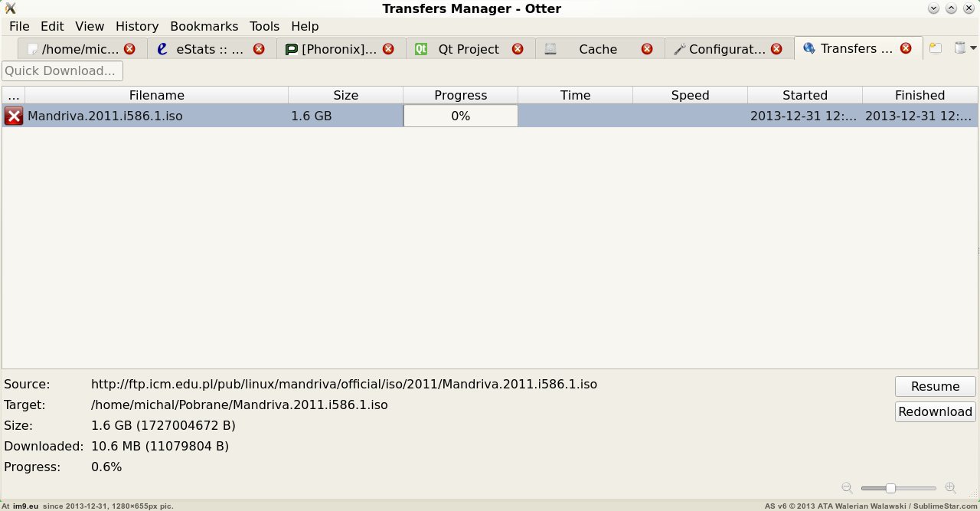Click the Redownload button
This screenshot has width=980, height=511.
click(935, 411)
